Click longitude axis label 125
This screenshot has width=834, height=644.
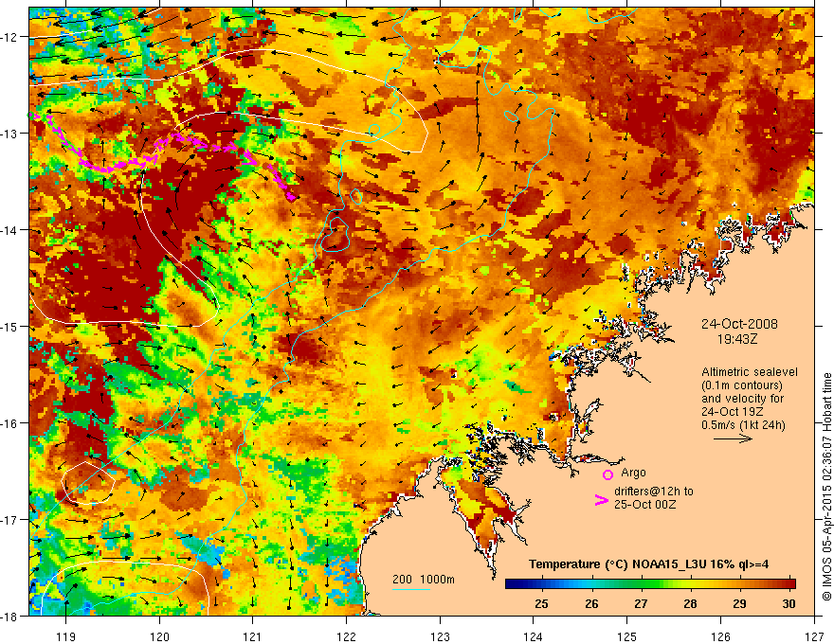click(627, 636)
